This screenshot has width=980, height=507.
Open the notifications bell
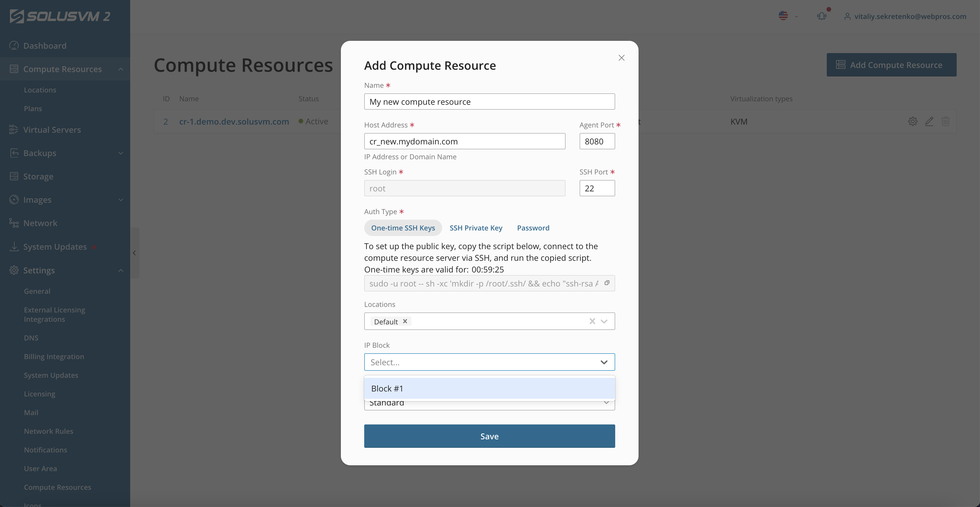pyautogui.click(x=822, y=16)
